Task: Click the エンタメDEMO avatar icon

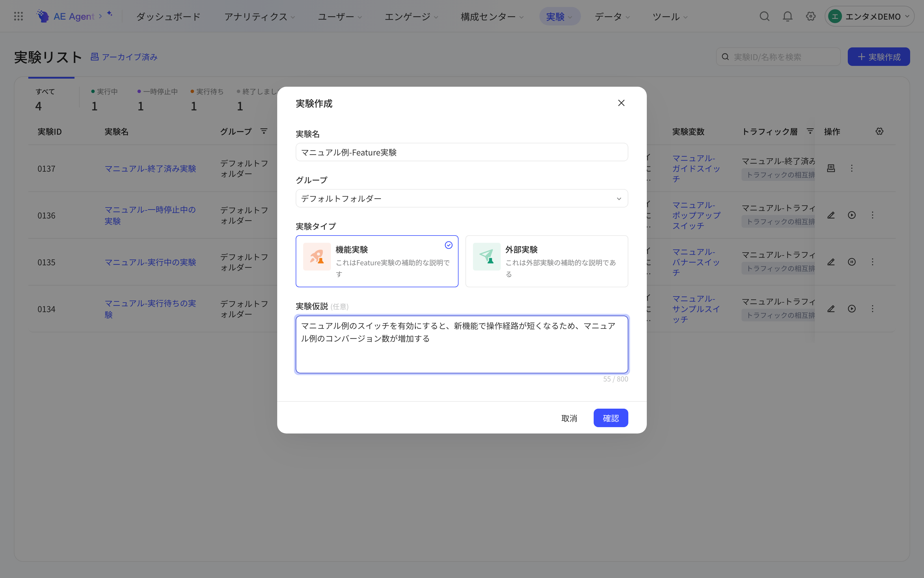Action: click(835, 16)
